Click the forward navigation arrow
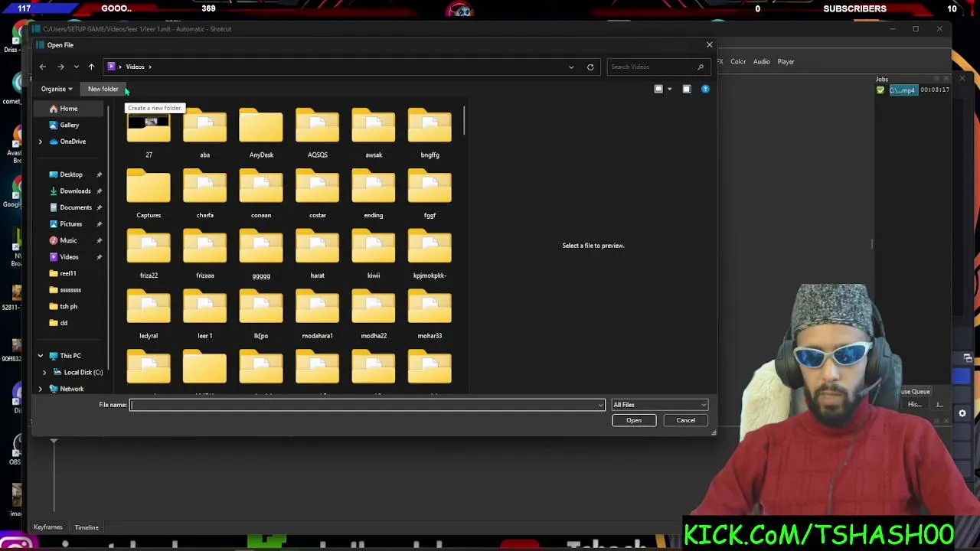 tap(60, 67)
